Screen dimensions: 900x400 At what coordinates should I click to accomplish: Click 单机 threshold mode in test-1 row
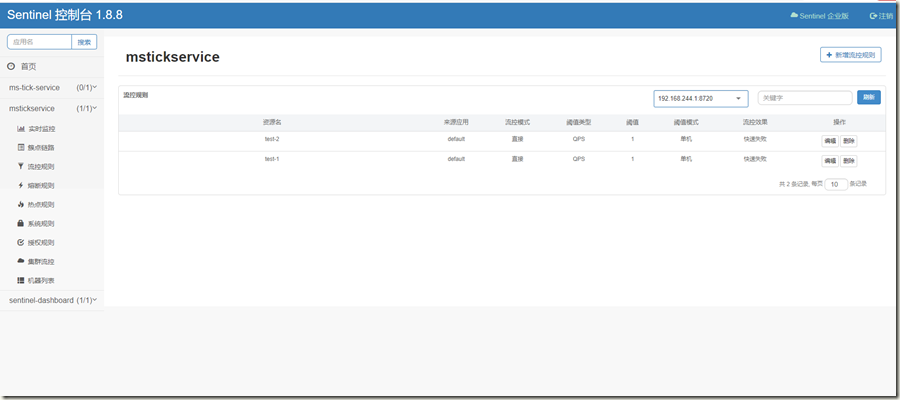[686, 159]
